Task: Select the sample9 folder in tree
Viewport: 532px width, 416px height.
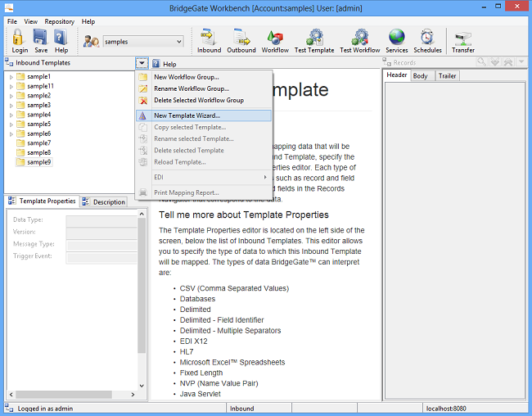Action: pyautogui.click(x=38, y=162)
